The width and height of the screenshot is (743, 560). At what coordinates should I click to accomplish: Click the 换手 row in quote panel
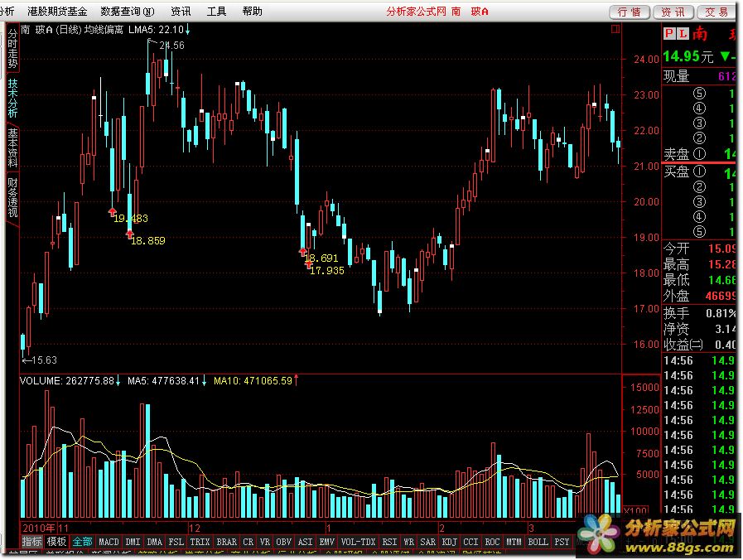pos(699,313)
